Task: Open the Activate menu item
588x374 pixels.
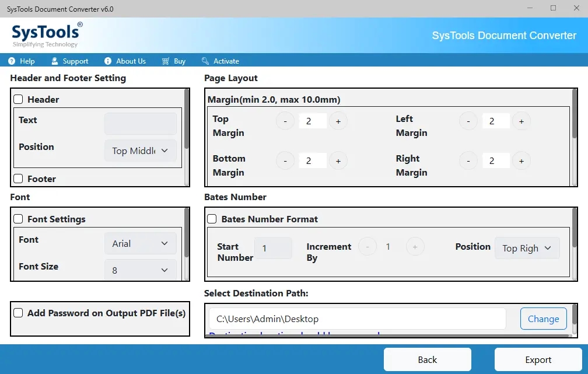Action: click(x=220, y=61)
